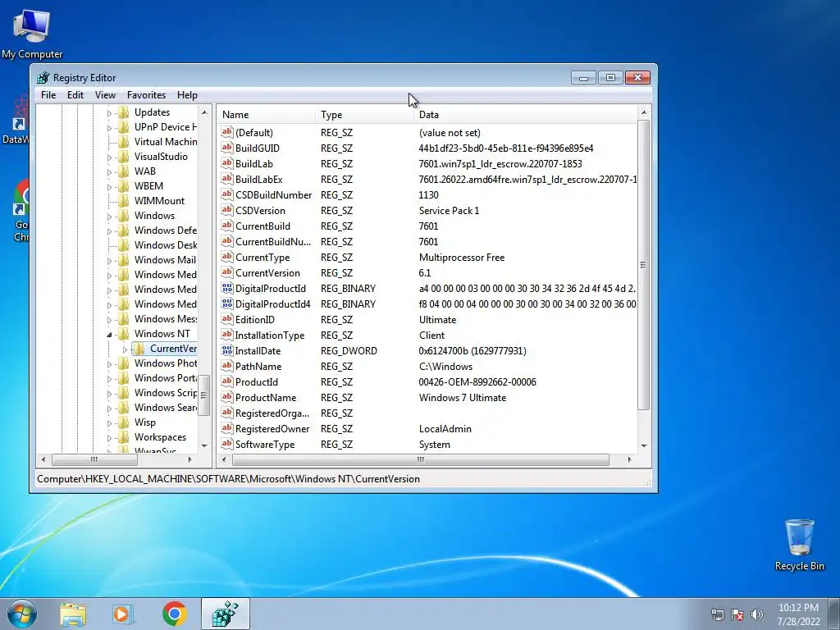Select the ProductName string icon

(x=227, y=398)
